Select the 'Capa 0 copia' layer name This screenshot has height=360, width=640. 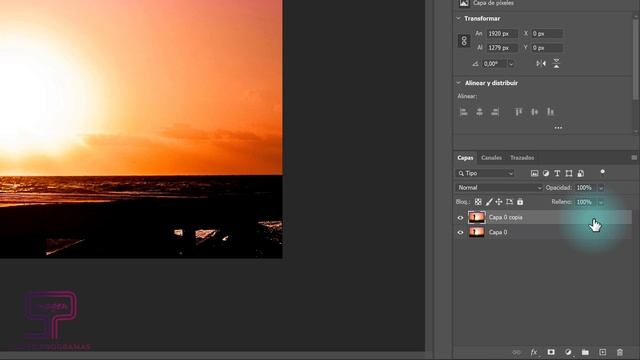click(x=505, y=218)
